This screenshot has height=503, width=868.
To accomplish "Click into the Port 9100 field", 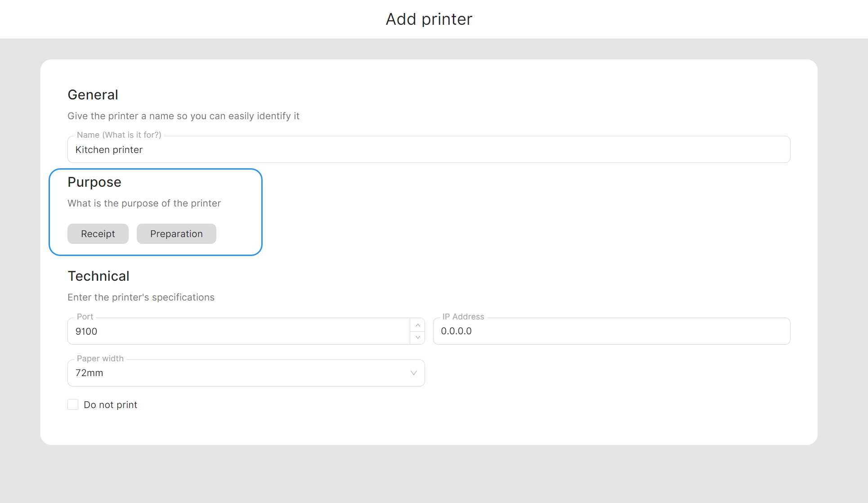I will click(x=238, y=332).
